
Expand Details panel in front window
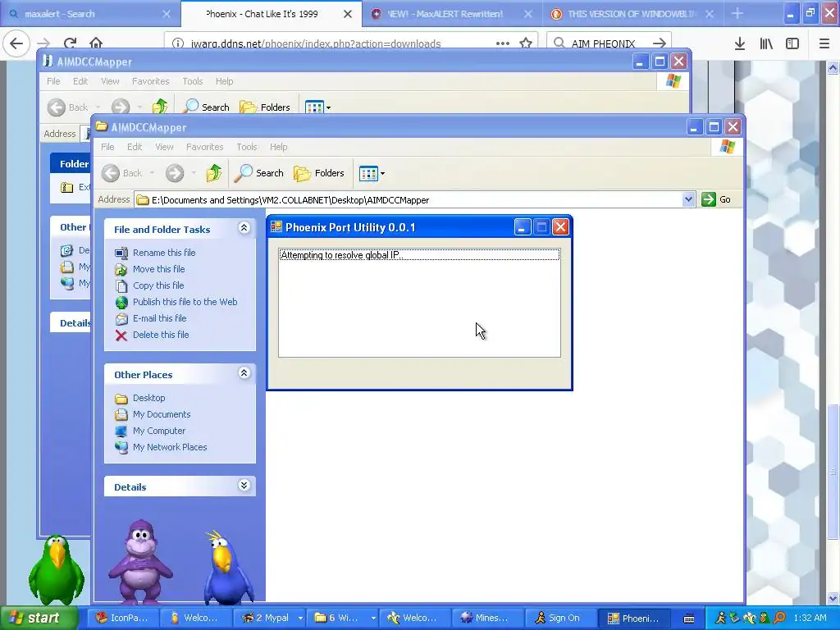244,486
